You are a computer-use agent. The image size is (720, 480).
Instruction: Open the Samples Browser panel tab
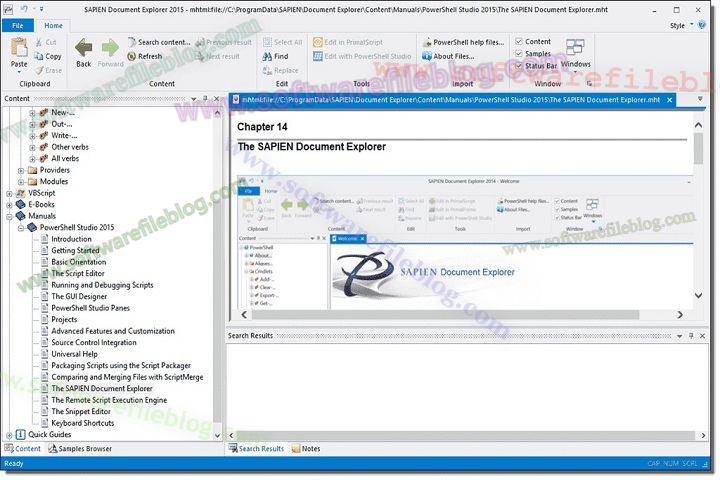[x=85, y=449]
